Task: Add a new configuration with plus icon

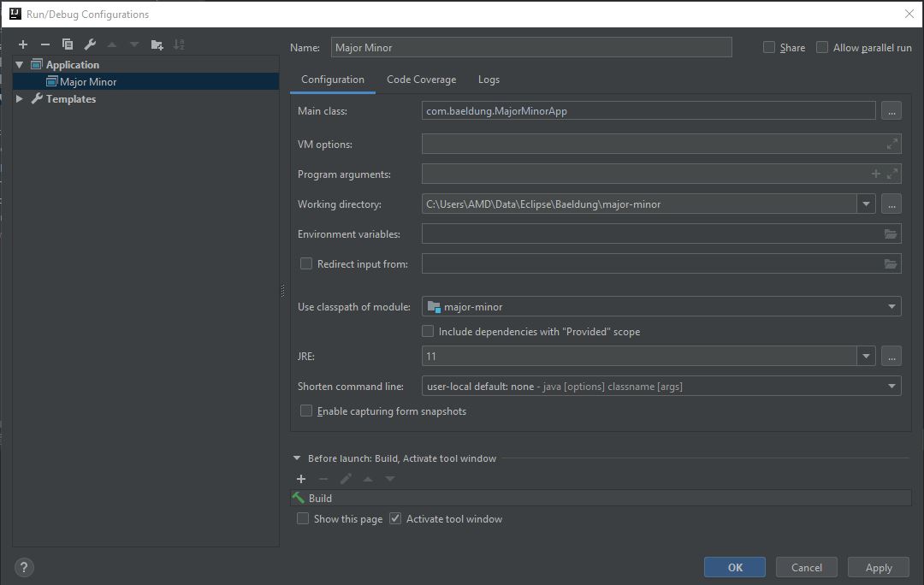Action: [x=23, y=44]
